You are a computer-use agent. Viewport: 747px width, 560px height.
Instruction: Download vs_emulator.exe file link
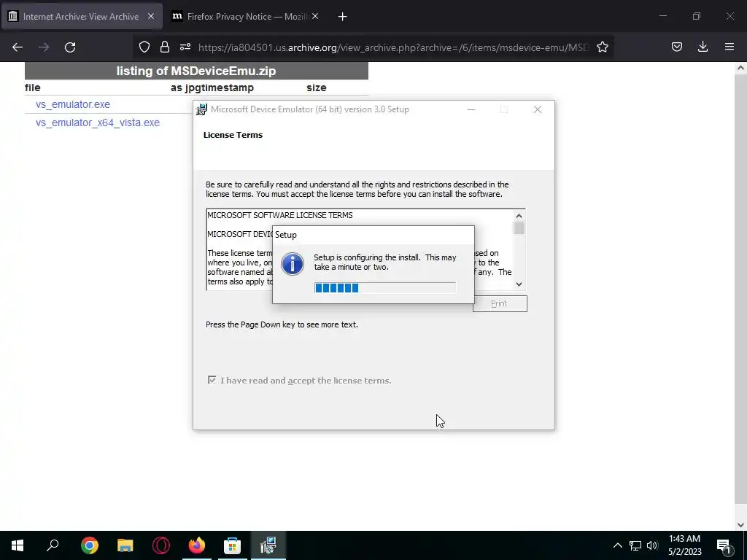pyautogui.click(x=73, y=104)
